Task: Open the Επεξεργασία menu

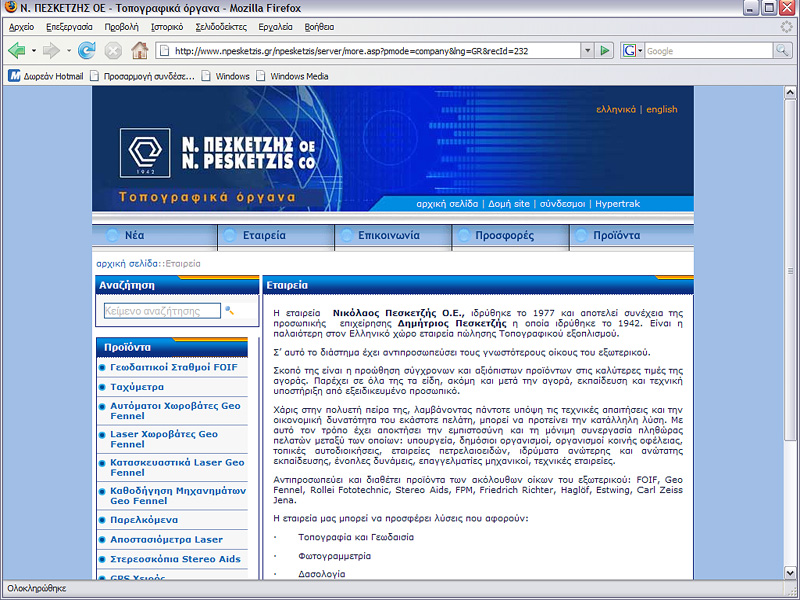Action: pos(69,27)
